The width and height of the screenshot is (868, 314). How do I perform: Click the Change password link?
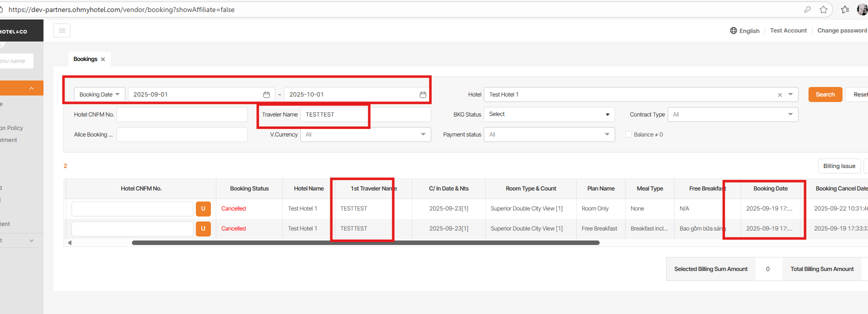pyautogui.click(x=842, y=30)
